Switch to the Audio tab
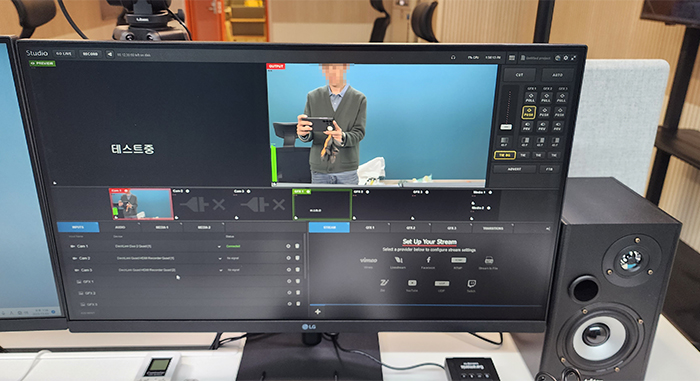 [x=120, y=227]
